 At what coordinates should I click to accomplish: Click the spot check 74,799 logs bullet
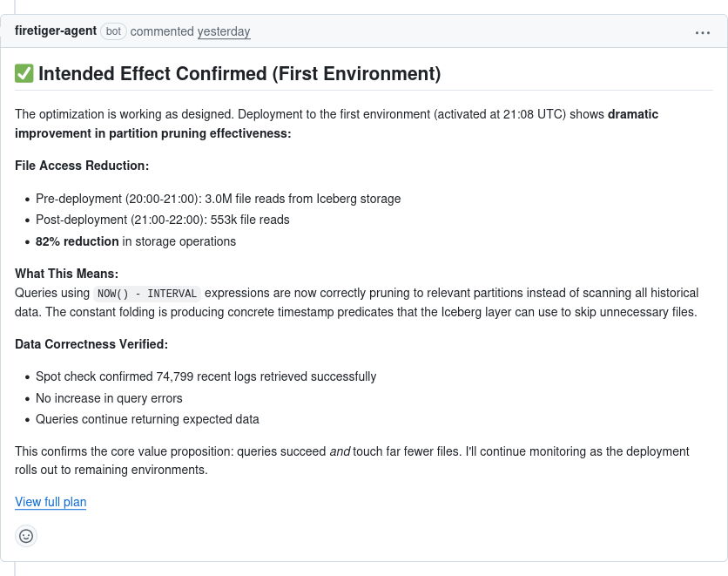click(x=206, y=376)
